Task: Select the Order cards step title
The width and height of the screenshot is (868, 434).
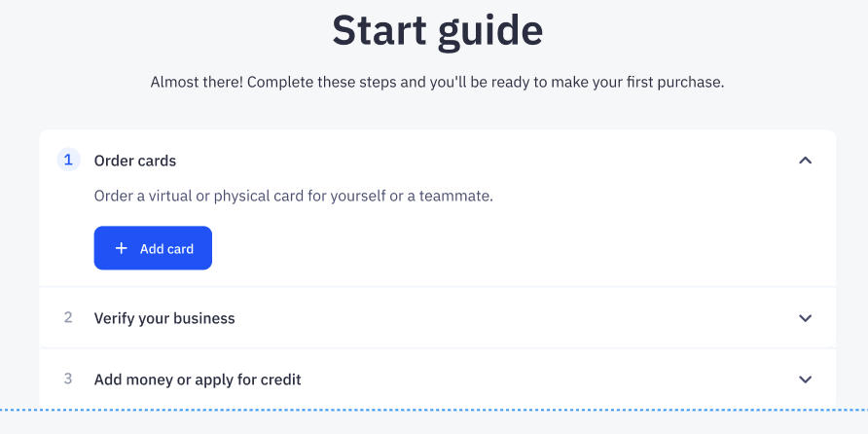Action: (135, 161)
